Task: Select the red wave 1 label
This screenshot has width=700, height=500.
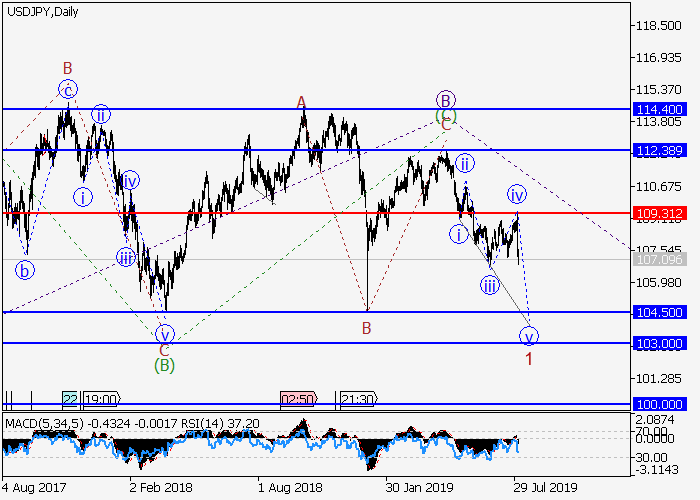Action: [529, 357]
